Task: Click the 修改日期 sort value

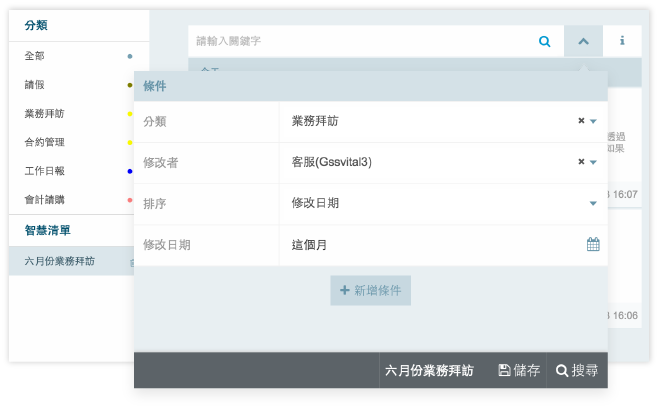Action: [315, 203]
